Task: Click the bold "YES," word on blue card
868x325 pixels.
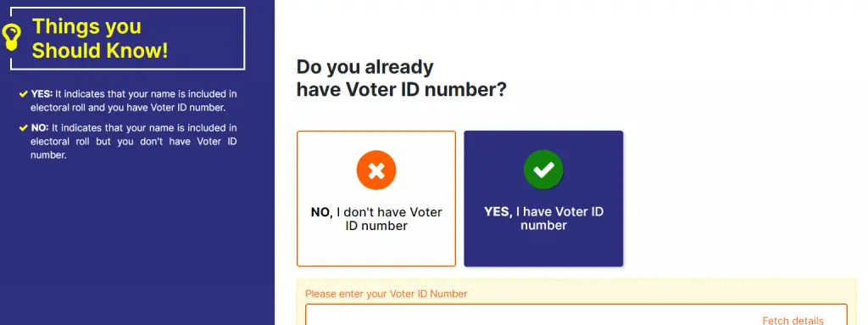Action: [x=498, y=212]
